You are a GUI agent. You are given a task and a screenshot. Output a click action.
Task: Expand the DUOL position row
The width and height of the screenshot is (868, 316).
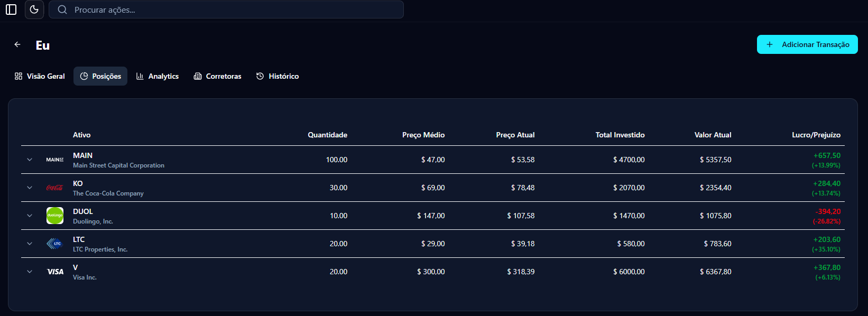(x=30, y=216)
